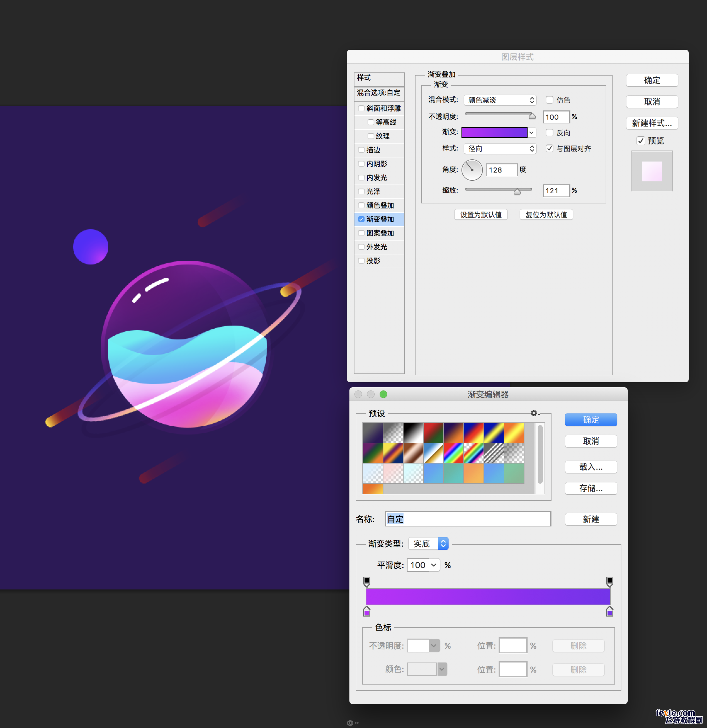Screen dimensions: 707x728
Task: Click 设置为默认值 button
Action: (x=480, y=215)
